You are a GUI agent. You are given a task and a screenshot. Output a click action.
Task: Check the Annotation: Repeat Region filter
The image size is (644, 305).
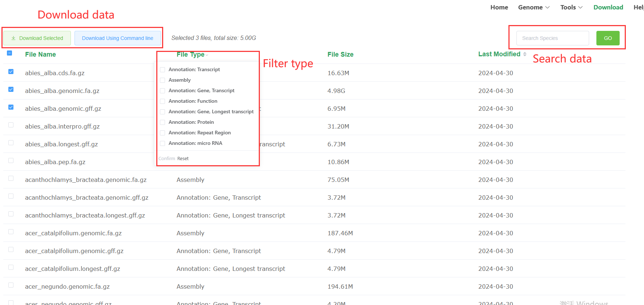162,133
